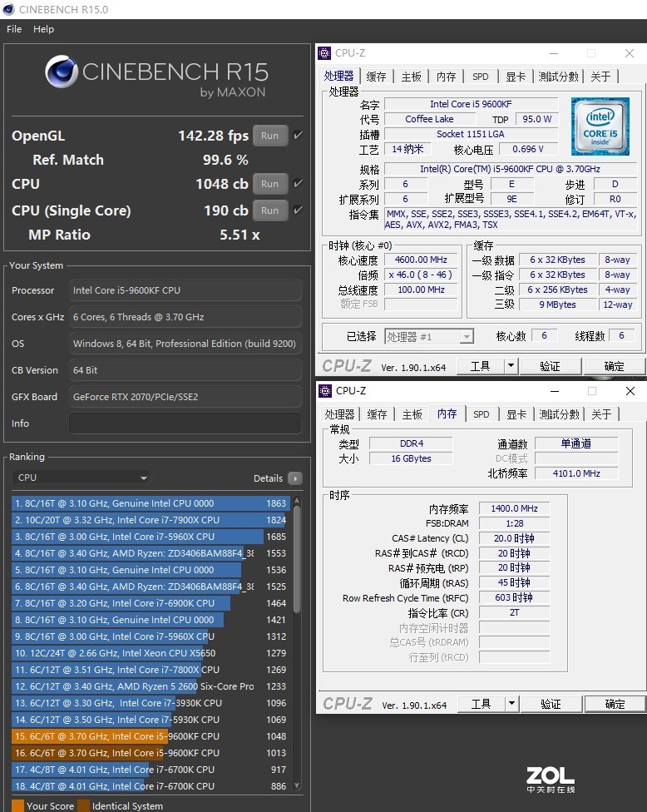Image resolution: width=647 pixels, height=812 pixels.
Task: Expand 工具 dropdown arrow in bottom CPU-Z
Action: [x=511, y=703]
